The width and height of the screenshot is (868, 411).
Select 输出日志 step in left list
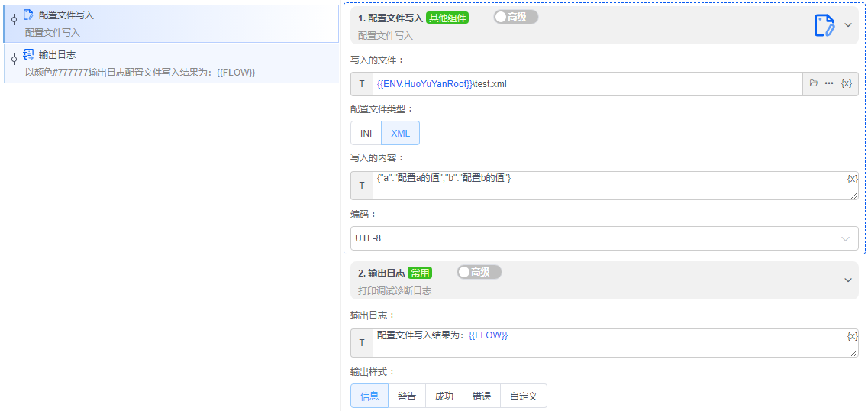tap(171, 63)
